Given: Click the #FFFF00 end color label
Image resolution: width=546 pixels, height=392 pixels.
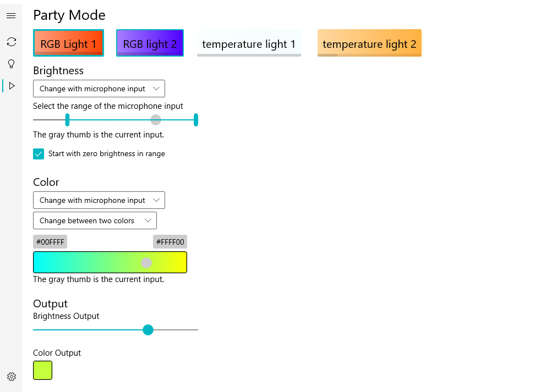Looking at the screenshot, I should pos(170,242).
